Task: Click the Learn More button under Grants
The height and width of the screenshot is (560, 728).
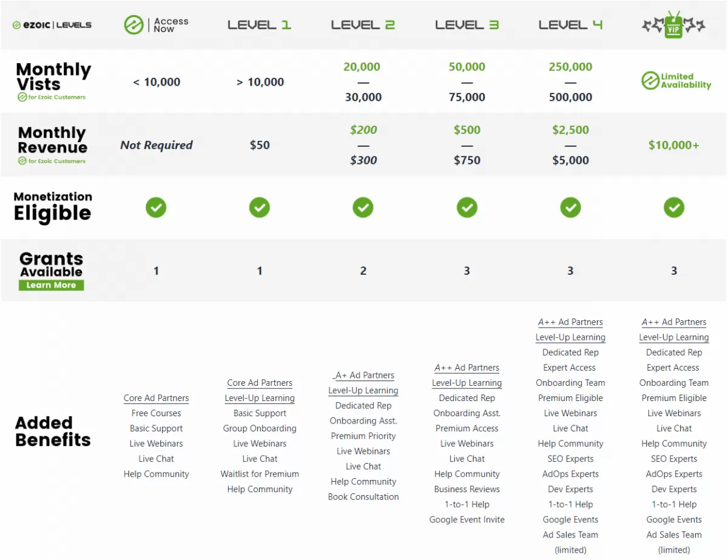Action: pyautogui.click(x=52, y=285)
